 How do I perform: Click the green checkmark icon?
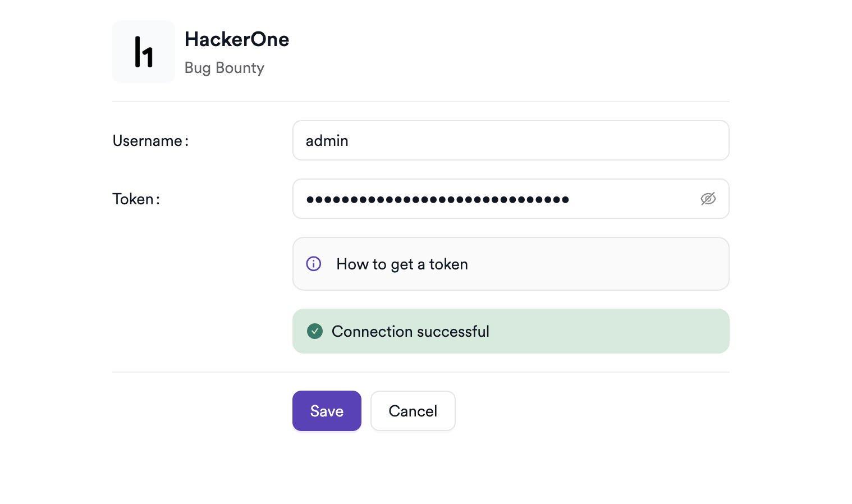(x=315, y=331)
